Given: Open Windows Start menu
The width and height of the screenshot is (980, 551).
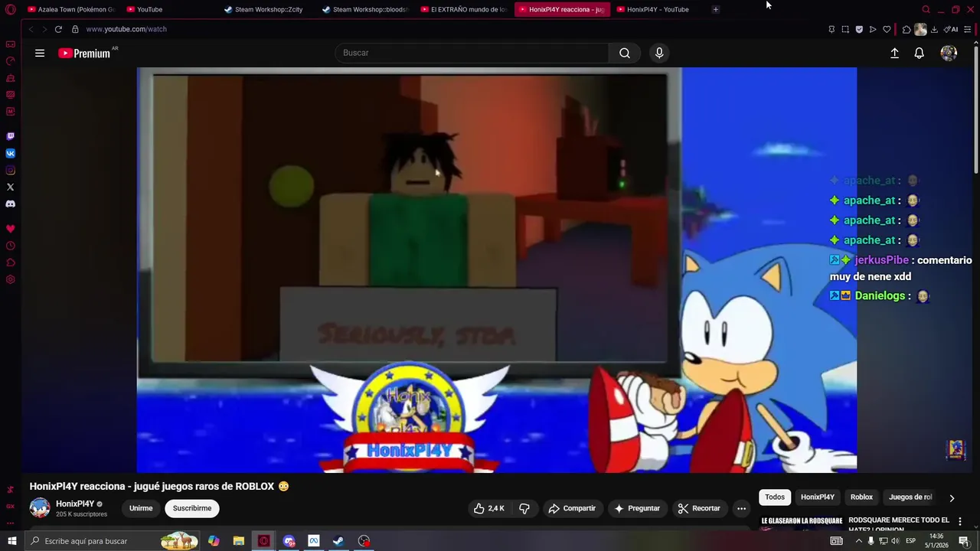Looking at the screenshot, I should [11, 541].
